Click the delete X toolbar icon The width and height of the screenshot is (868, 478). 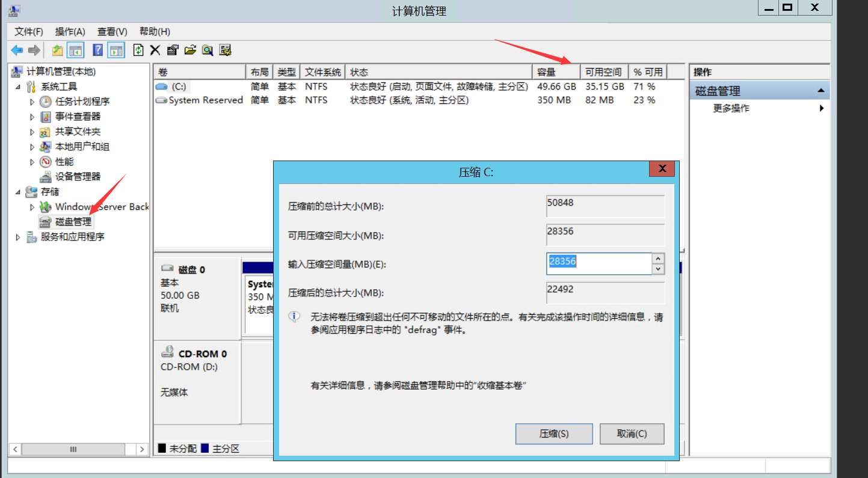(x=155, y=50)
